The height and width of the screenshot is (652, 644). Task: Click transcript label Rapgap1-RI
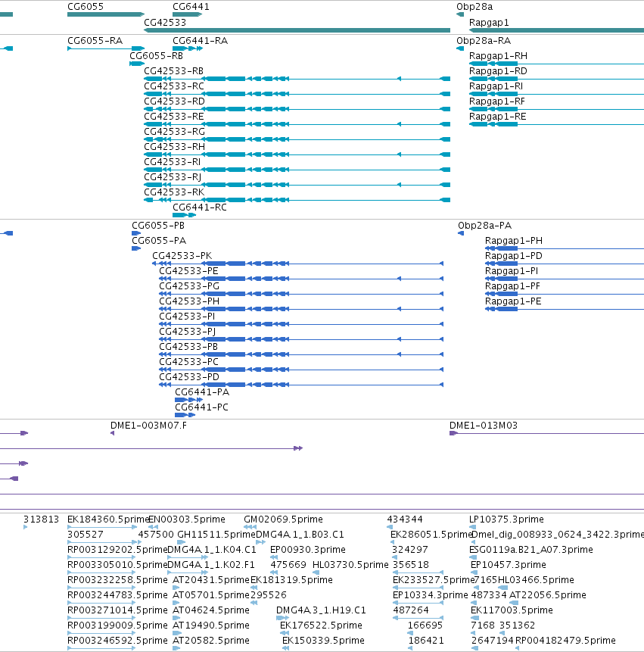(496, 86)
